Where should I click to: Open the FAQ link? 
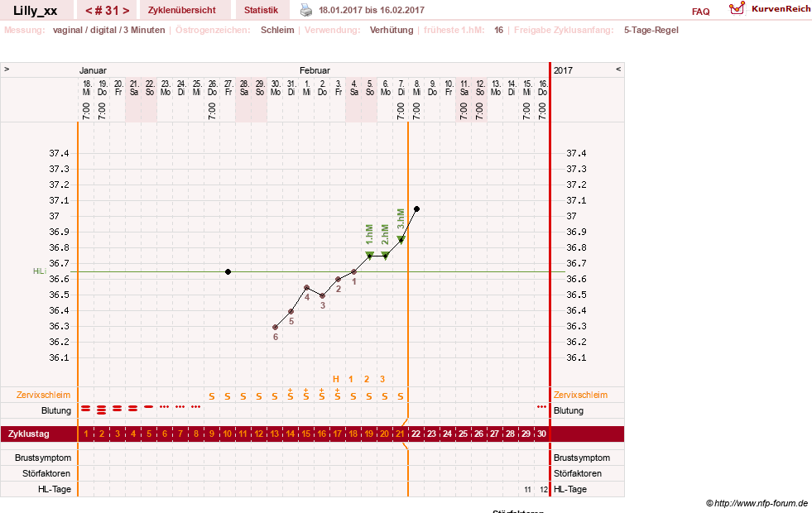tap(700, 12)
